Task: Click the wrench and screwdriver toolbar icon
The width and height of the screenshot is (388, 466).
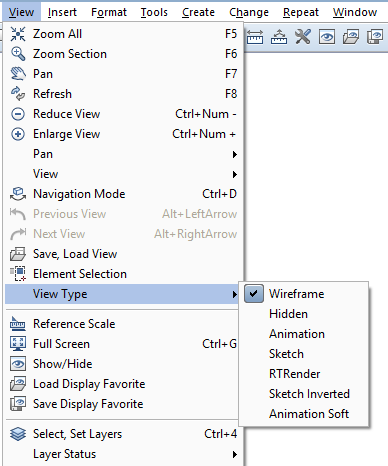Action: click(303, 37)
